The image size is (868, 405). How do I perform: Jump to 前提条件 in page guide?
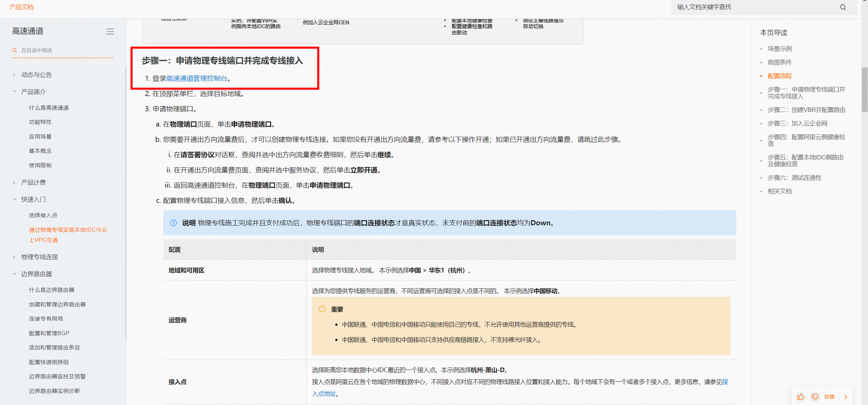pos(780,62)
